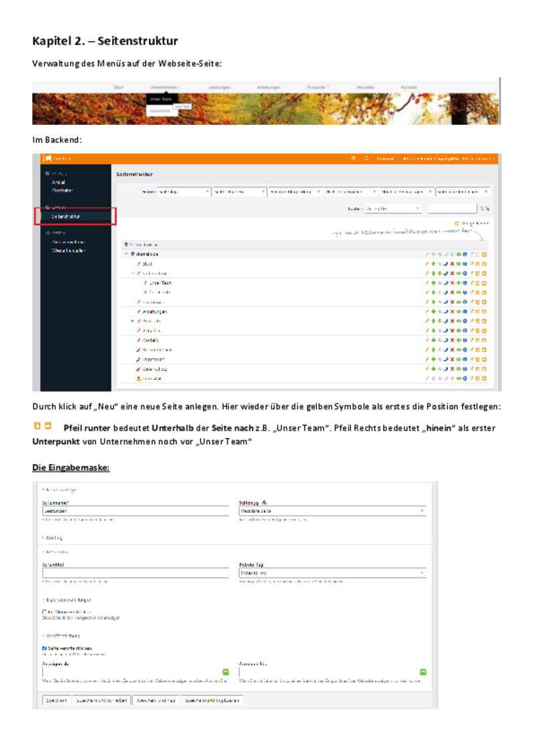Click last yellow icon in Anleitungen row

point(484,311)
